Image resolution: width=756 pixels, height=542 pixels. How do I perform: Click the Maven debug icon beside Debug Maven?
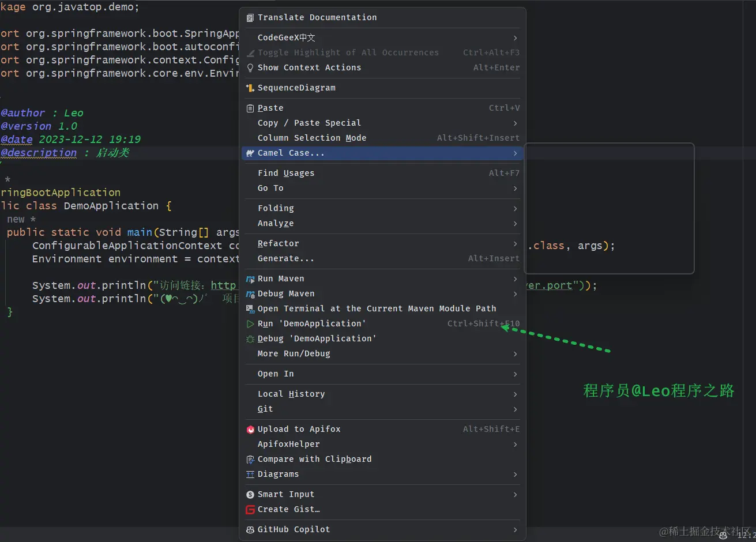pos(250,293)
